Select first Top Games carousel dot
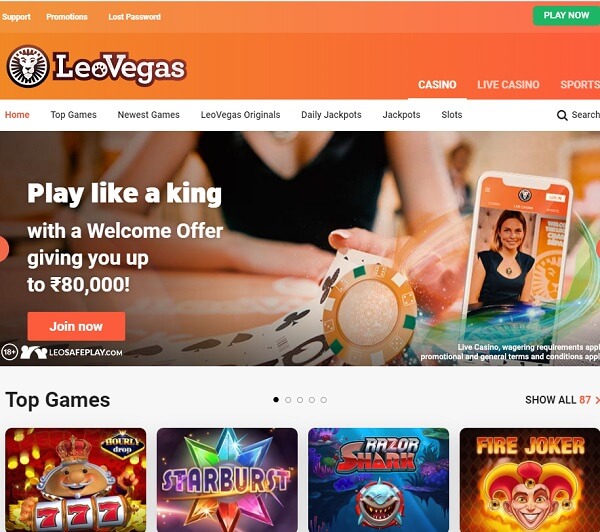 point(276,400)
